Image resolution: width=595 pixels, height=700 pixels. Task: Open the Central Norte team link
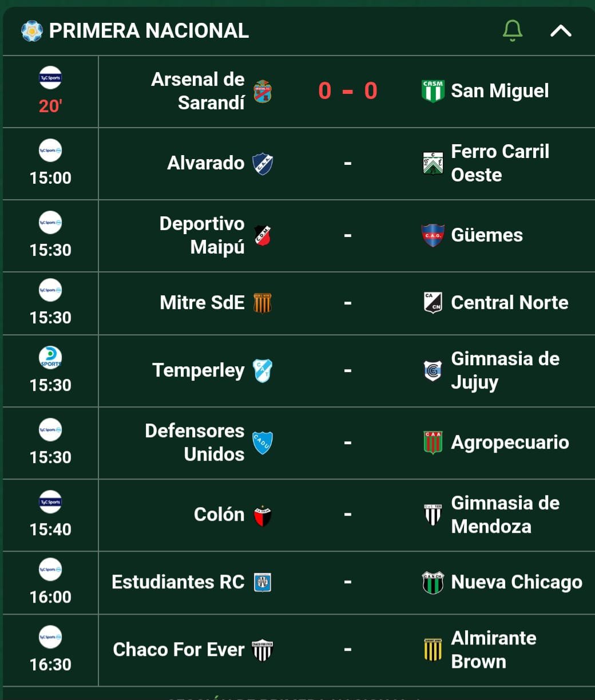click(x=510, y=303)
